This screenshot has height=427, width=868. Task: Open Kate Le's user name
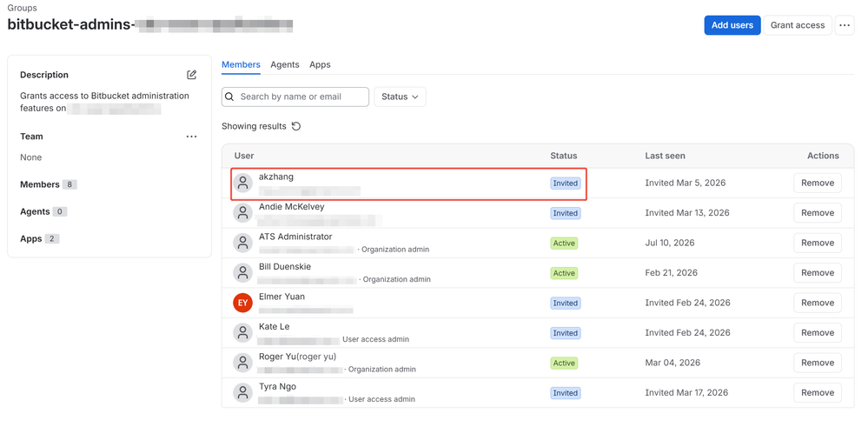(x=274, y=327)
